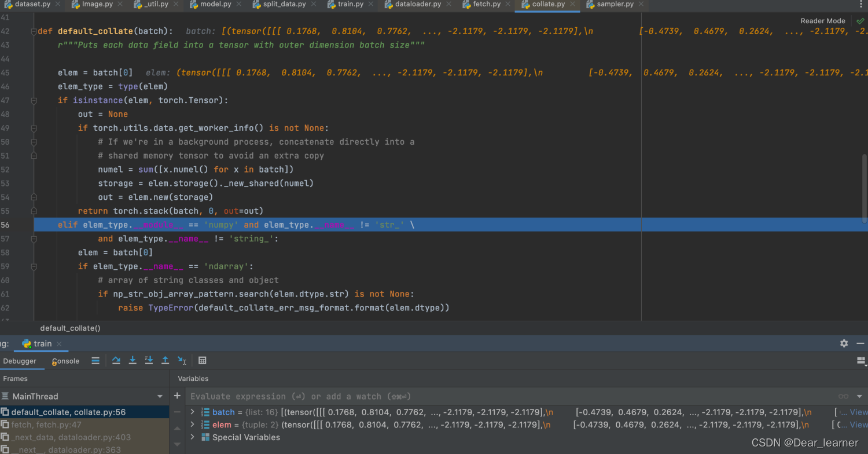868x454 pixels.
Task: Select the Debugger tab
Action: 20,361
